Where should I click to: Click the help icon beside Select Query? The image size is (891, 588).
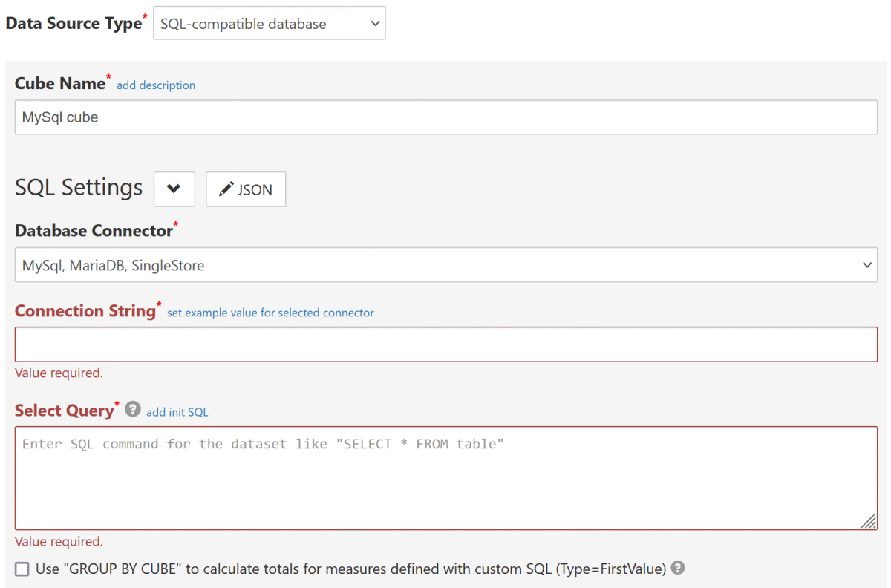pos(133,409)
